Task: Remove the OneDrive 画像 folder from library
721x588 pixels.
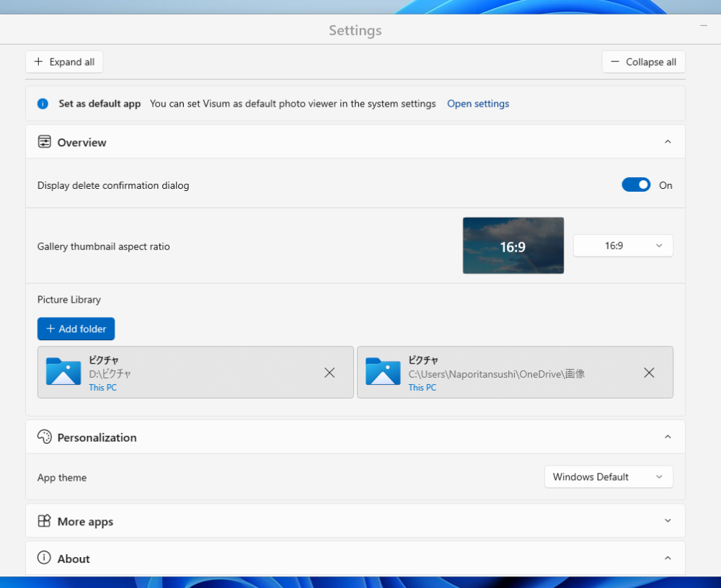Action: click(x=649, y=373)
